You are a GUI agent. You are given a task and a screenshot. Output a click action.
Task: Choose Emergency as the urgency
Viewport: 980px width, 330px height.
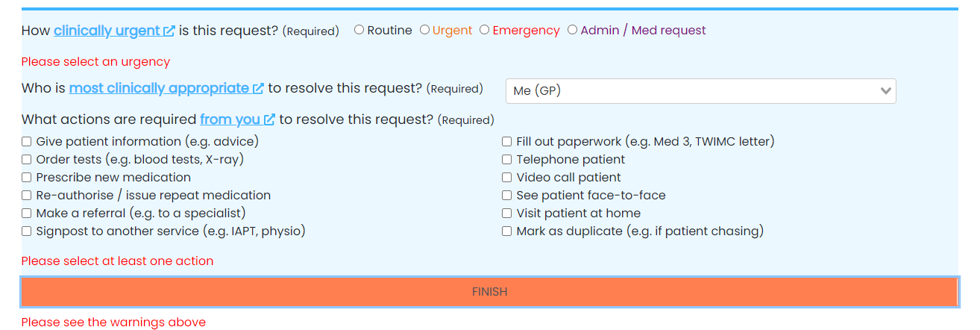click(x=485, y=30)
